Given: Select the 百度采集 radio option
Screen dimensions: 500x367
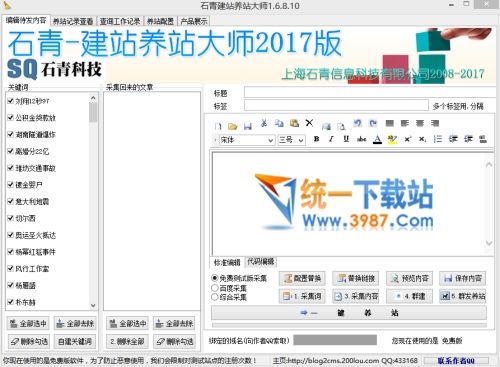Looking at the screenshot, I should tap(215, 288).
